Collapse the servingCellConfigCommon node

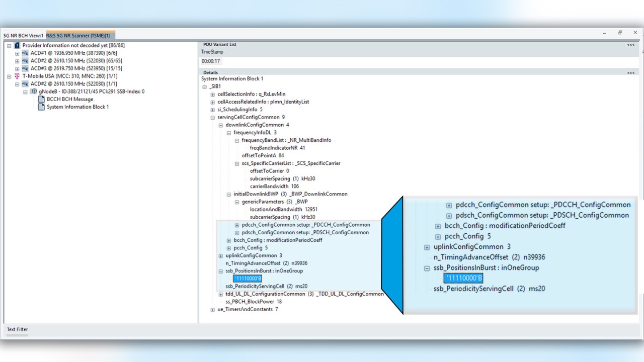tap(212, 118)
